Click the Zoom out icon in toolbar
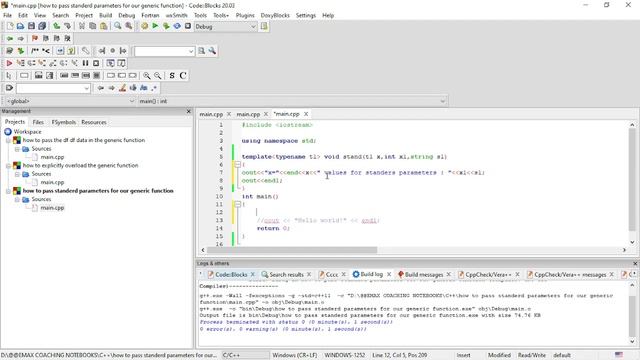Viewport: 640px width, 360px height. click(158, 76)
